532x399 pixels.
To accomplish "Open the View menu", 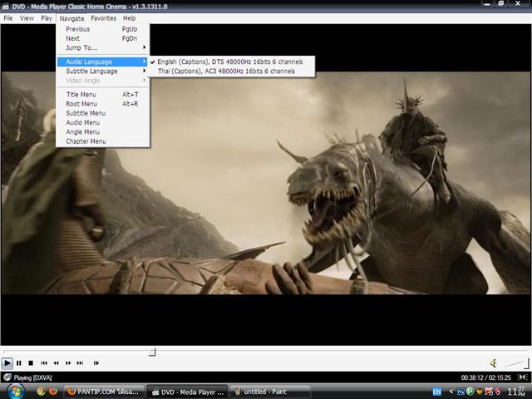I will (x=27, y=18).
